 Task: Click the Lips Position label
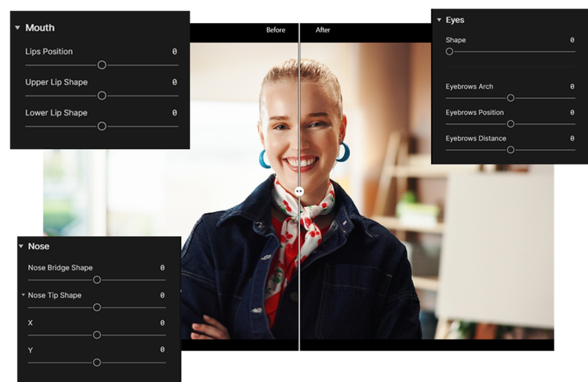[x=49, y=51]
